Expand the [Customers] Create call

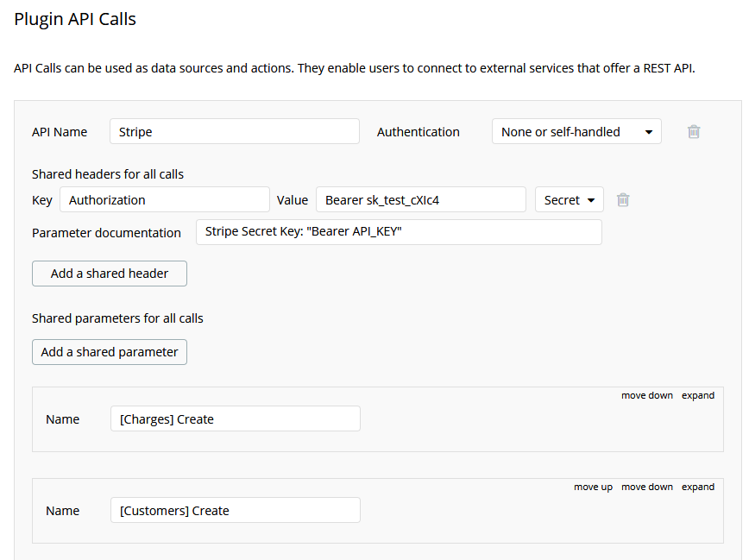tap(698, 488)
